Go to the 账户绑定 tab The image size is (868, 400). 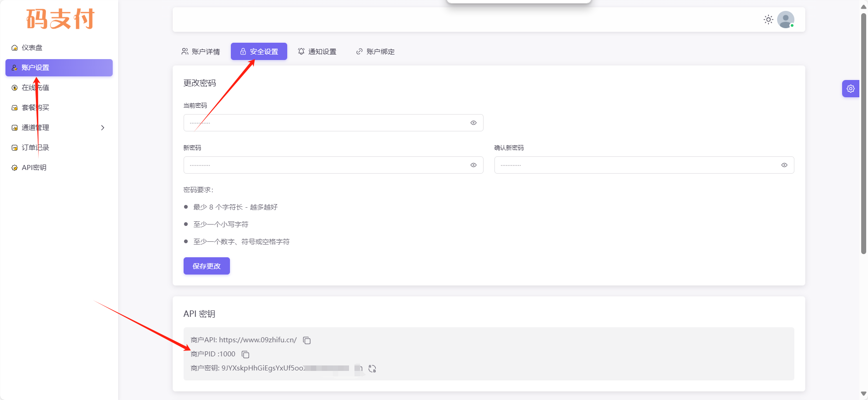pyautogui.click(x=375, y=52)
